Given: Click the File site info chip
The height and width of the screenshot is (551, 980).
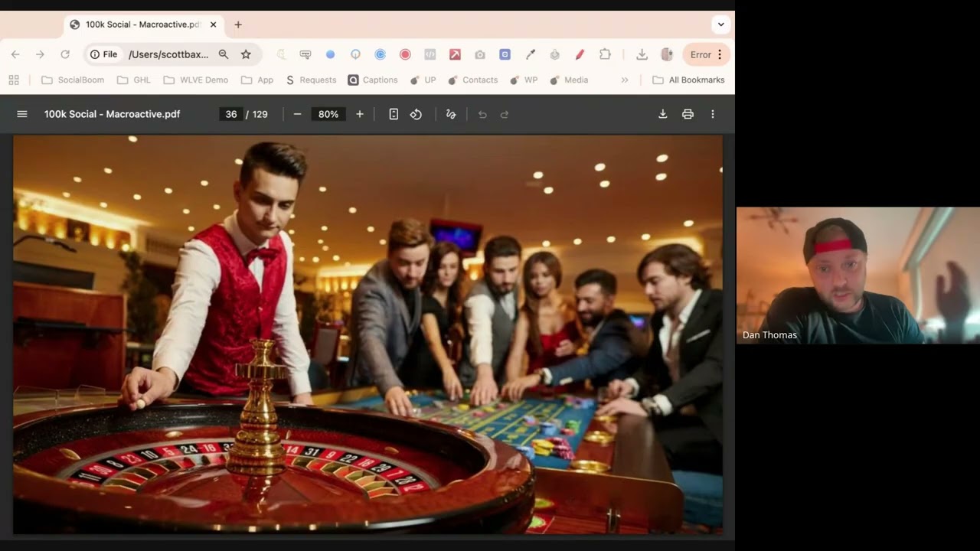Looking at the screenshot, I should pos(103,54).
